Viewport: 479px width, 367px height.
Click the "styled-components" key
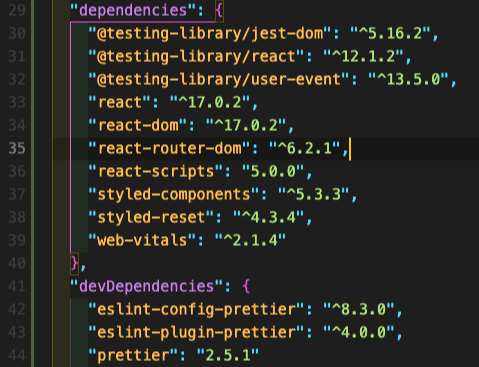point(174,194)
